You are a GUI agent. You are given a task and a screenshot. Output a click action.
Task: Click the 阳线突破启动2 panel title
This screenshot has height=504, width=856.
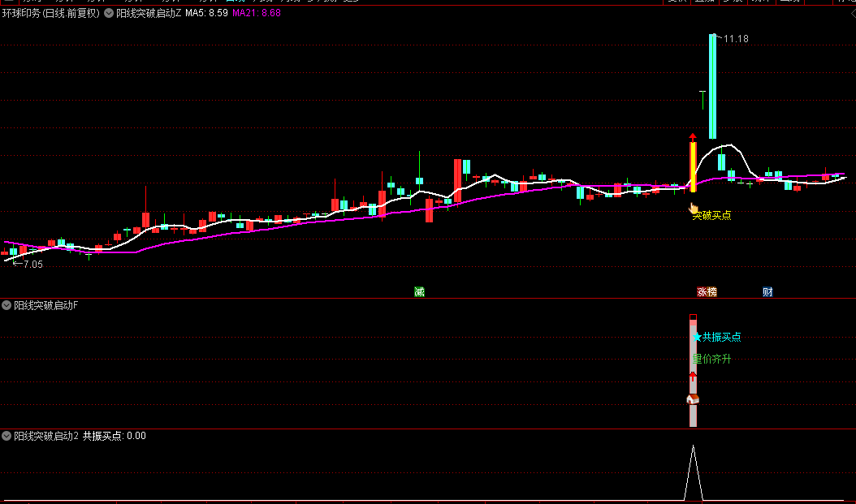pyautogui.click(x=46, y=436)
